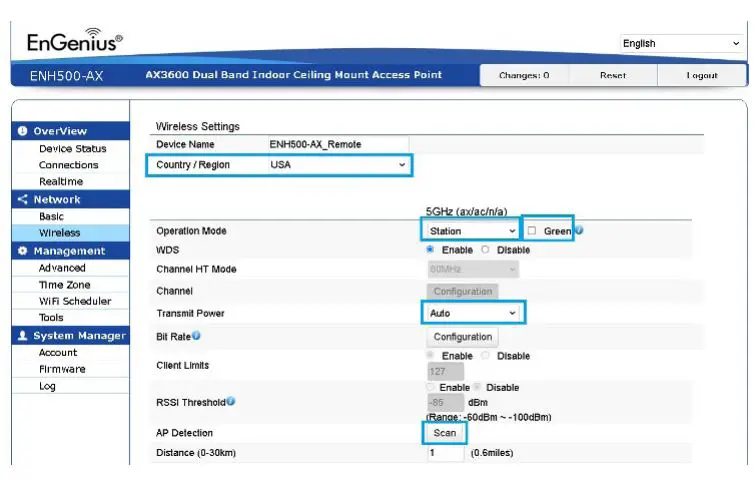Click the EnGenius logo
Screen dimensions: 755x478
pyautogui.click(x=75, y=40)
